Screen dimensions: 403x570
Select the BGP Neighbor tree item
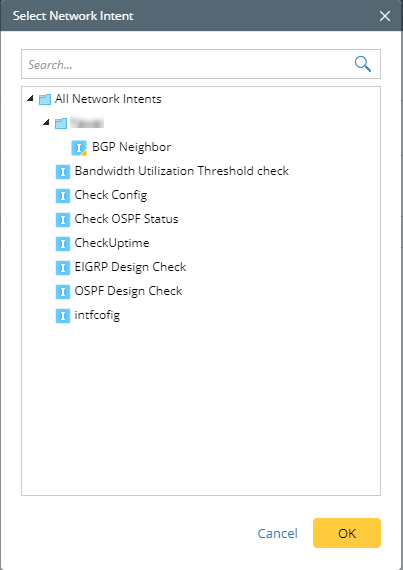pyautogui.click(x=131, y=147)
